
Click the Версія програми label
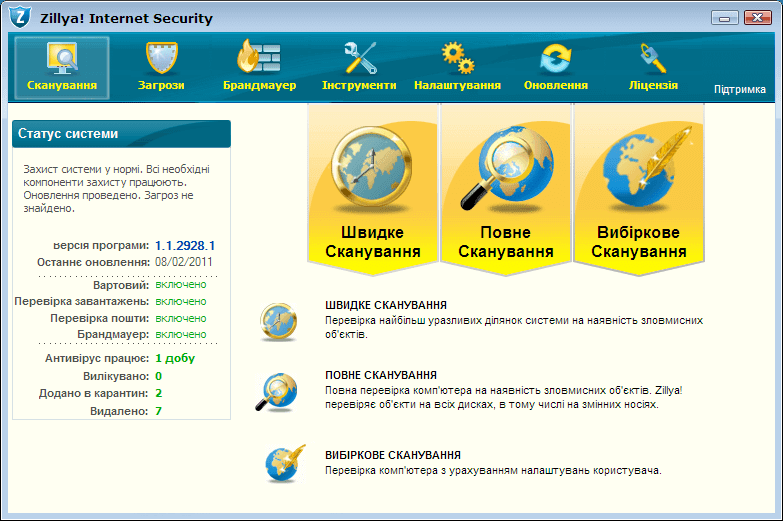pos(101,246)
